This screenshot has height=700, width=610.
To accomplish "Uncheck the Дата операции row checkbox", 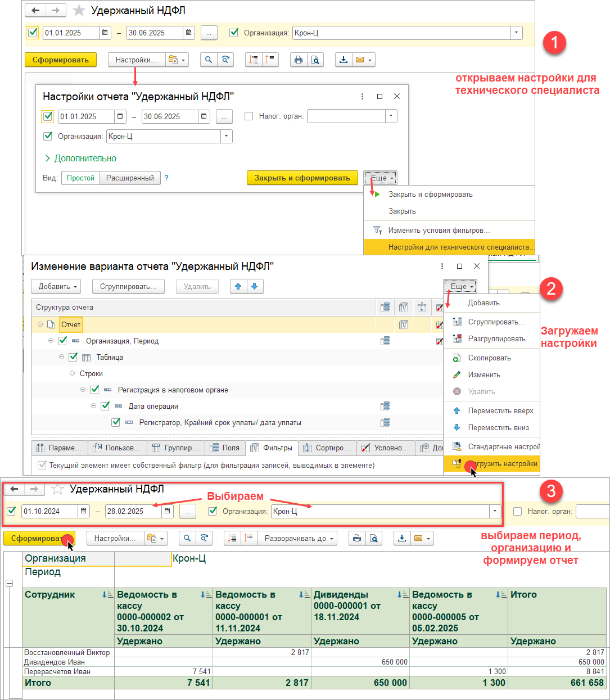I will 105,406.
